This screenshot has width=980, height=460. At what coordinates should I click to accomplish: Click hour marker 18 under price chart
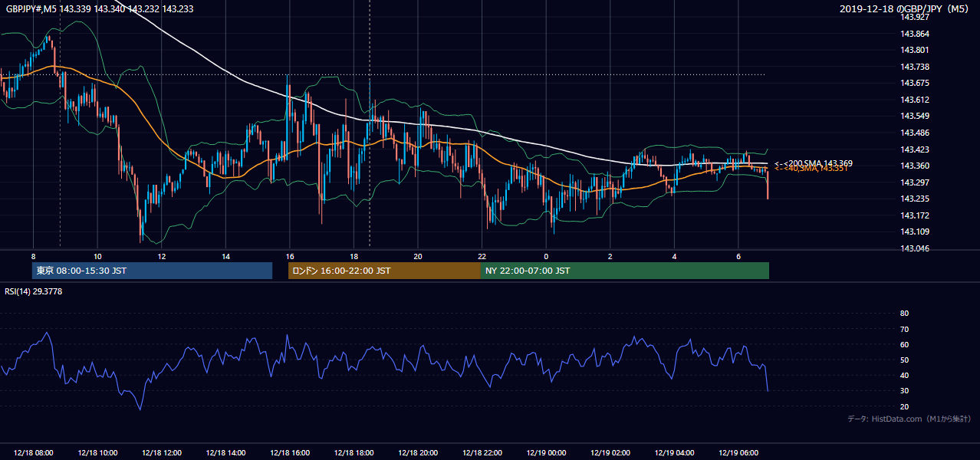[x=354, y=256]
